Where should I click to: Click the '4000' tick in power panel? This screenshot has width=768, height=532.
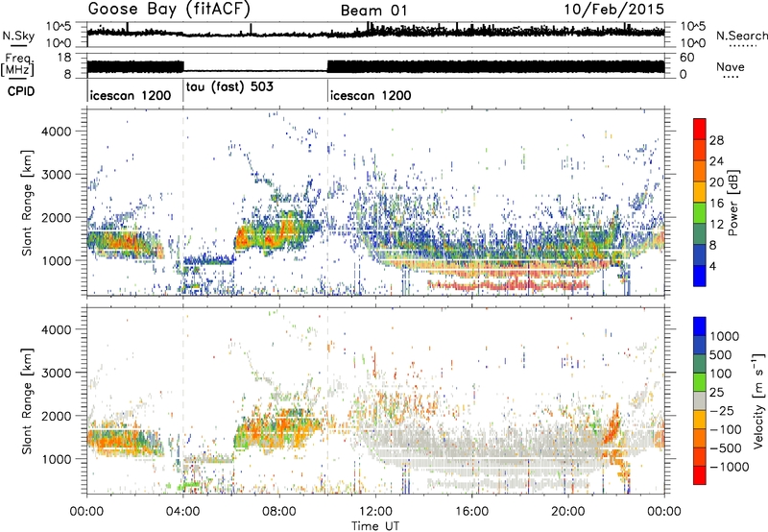point(56,132)
